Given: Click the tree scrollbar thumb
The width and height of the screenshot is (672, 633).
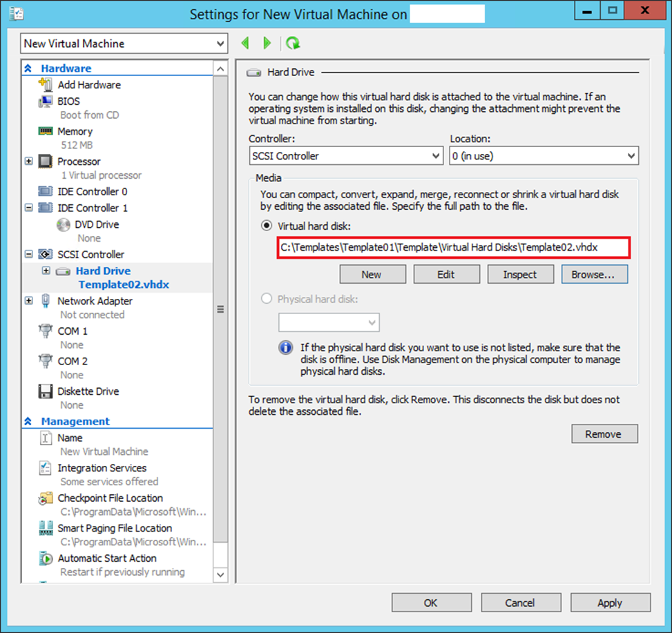Looking at the screenshot, I should click(220, 309).
